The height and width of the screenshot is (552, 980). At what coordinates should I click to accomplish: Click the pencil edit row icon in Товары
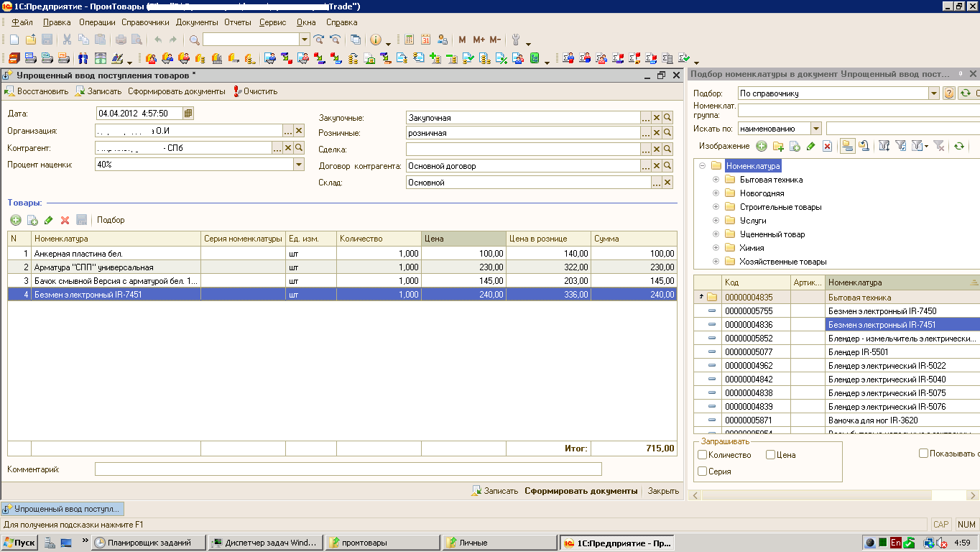pos(49,220)
